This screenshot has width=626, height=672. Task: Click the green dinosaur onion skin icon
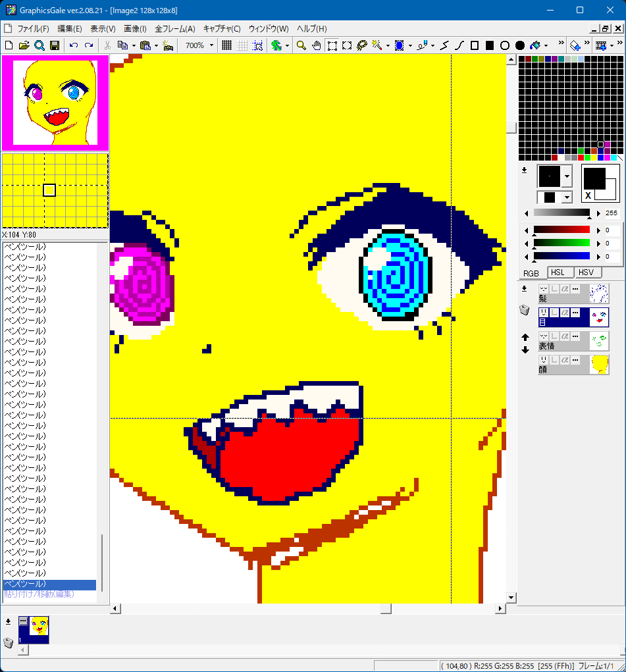click(x=276, y=45)
